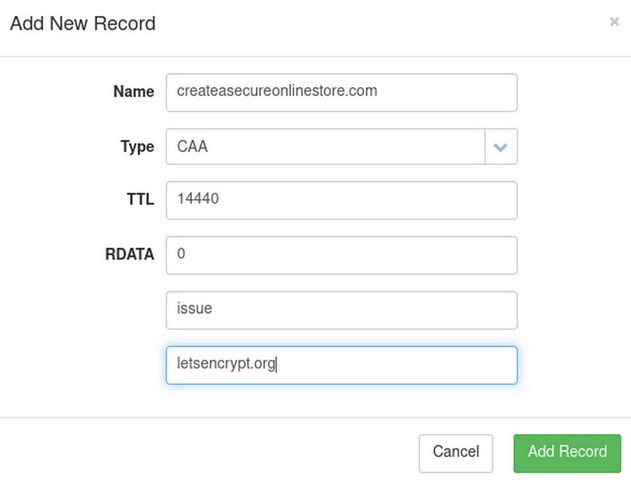The width and height of the screenshot is (631, 486).
Task: Click the green Add Record button
Action: [567, 452]
